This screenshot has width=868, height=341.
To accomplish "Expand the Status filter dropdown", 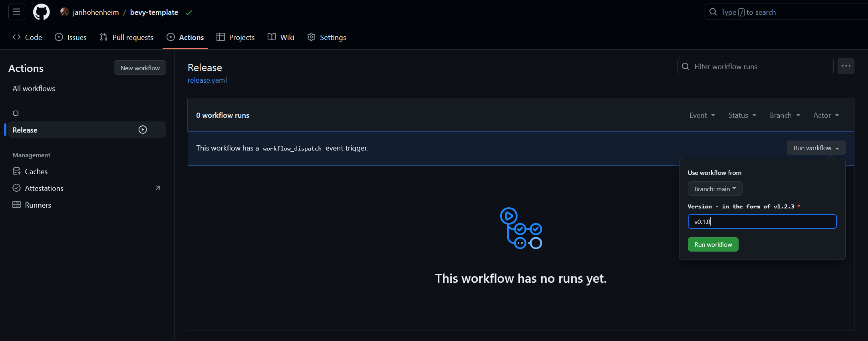I will pos(742,115).
